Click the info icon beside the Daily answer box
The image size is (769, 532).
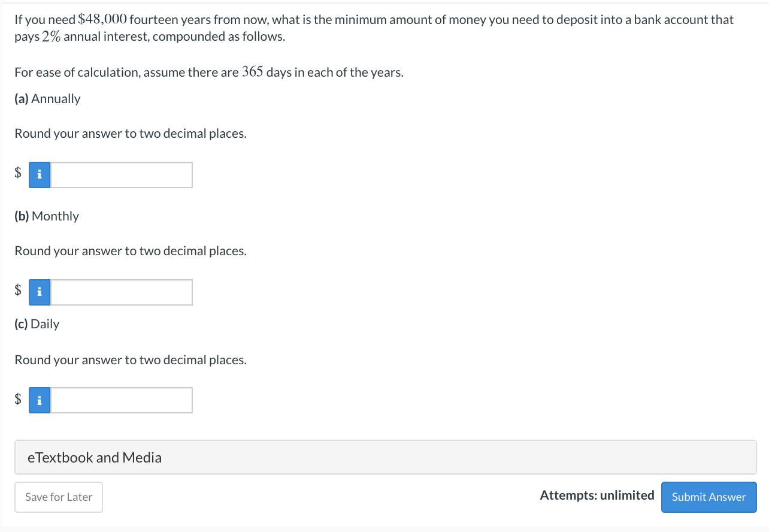(x=39, y=400)
